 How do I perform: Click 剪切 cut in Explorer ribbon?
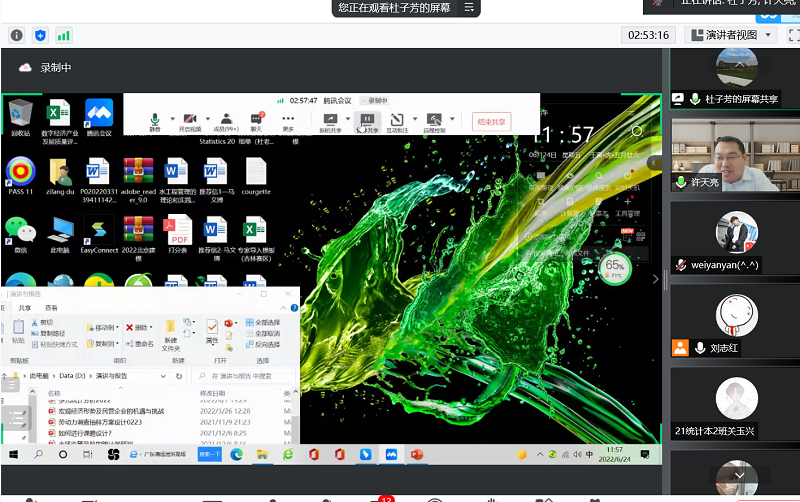(42, 322)
